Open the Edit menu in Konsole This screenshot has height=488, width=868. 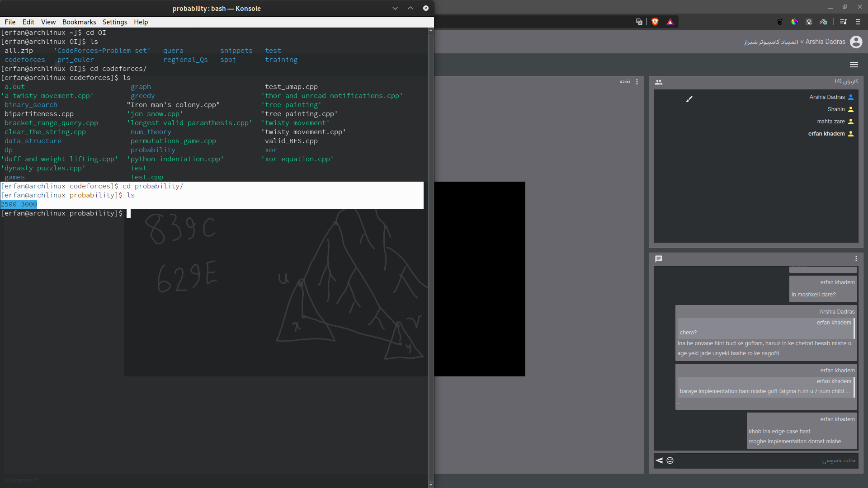[x=28, y=22]
